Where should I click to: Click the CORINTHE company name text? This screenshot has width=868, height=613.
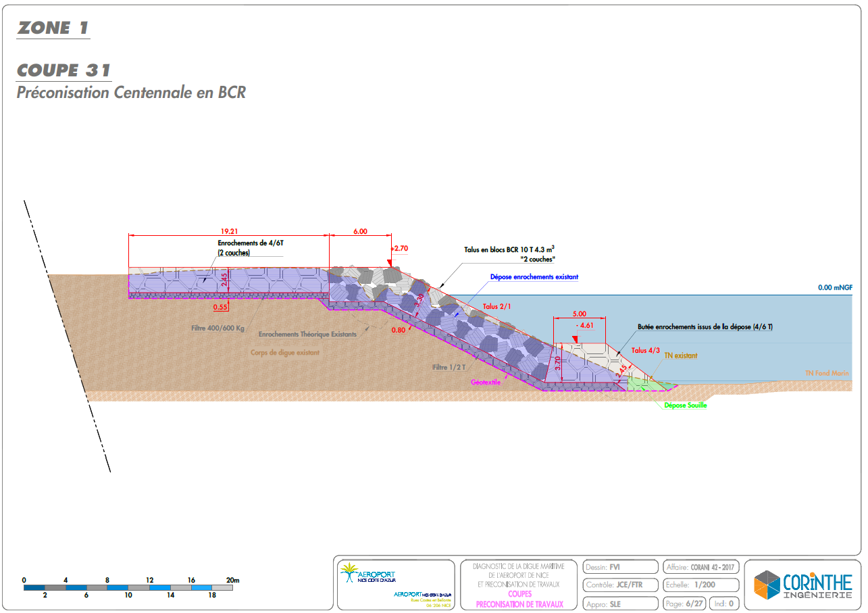(817, 582)
